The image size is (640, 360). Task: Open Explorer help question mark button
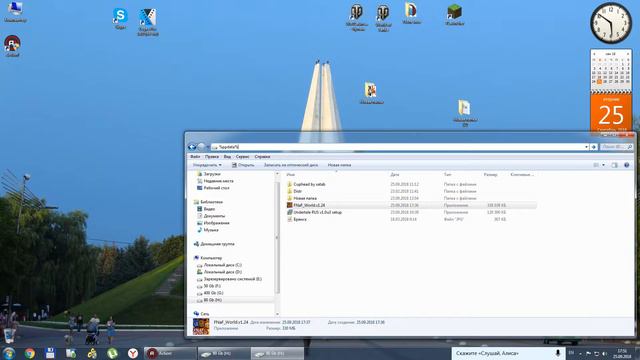[x=627, y=165]
